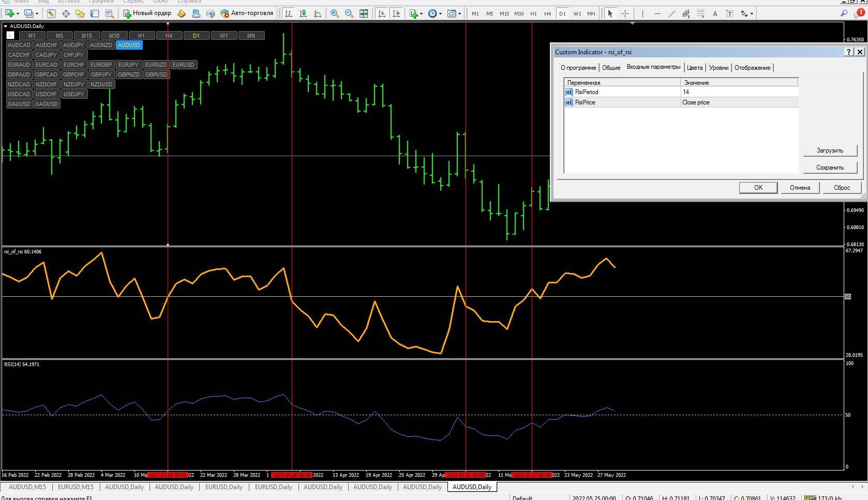
Task: Open the Navigator favorites star icon
Action: [80, 13]
